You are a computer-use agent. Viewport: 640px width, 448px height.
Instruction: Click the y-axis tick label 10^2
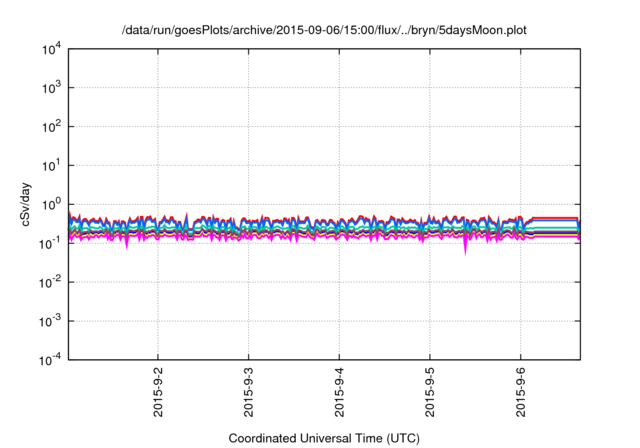51,127
